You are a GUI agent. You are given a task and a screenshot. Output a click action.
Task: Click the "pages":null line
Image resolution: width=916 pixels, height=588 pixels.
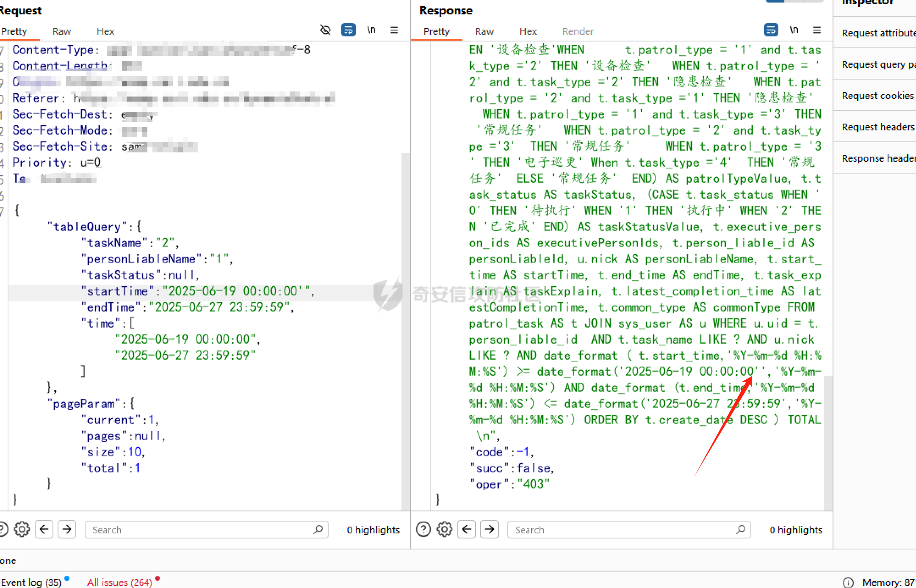[x=123, y=436]
